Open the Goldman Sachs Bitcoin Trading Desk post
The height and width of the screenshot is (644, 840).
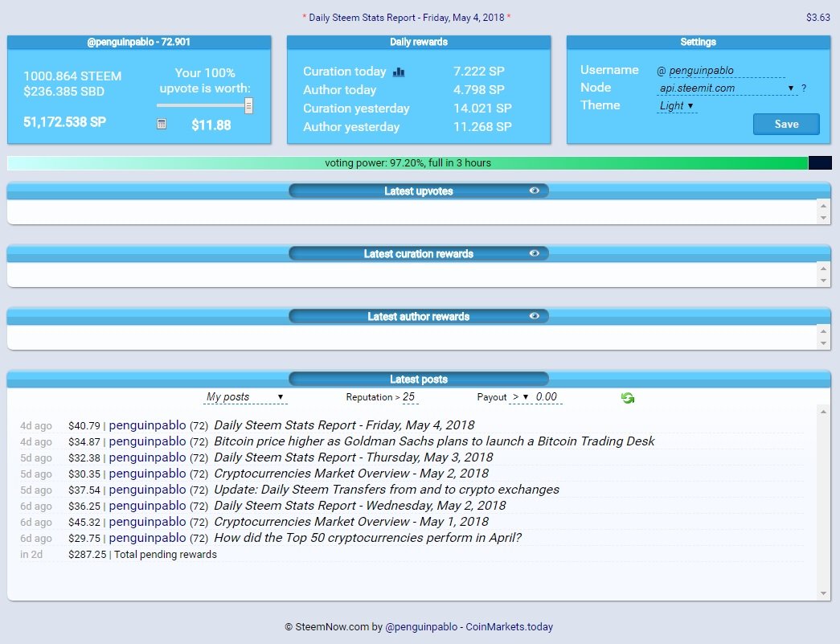tap(434, 441)
